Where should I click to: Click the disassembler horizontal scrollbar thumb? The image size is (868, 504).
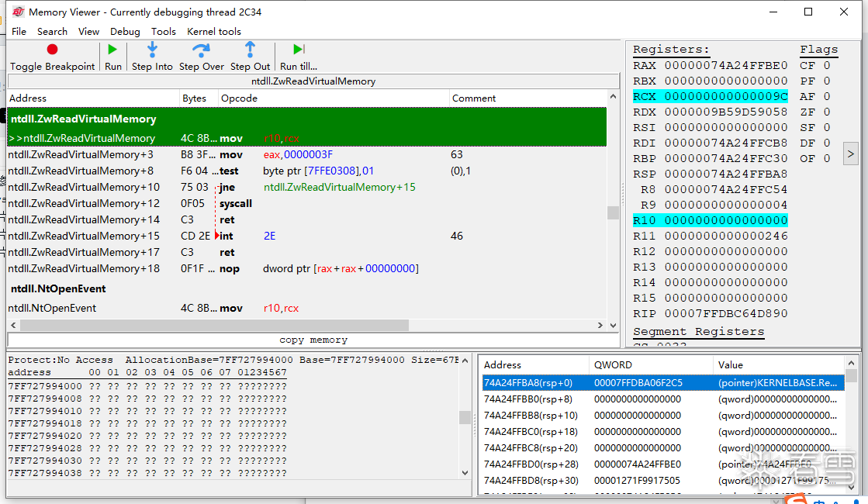tap(215, 326)
